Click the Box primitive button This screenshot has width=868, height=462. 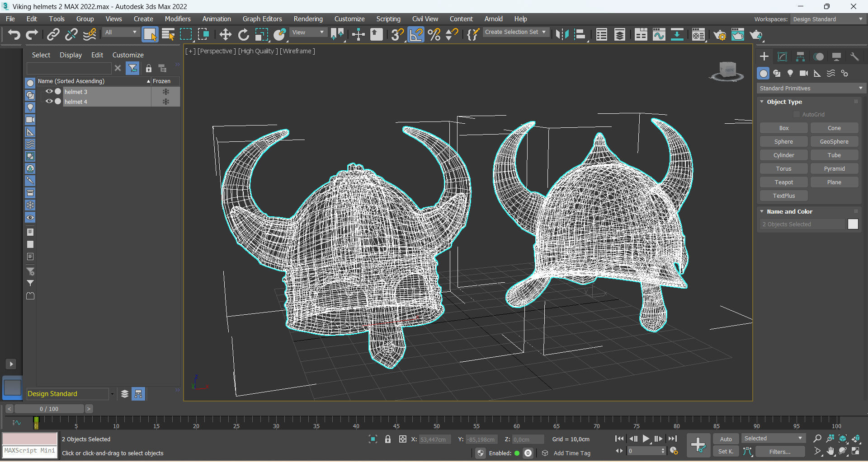pos(784,128)
